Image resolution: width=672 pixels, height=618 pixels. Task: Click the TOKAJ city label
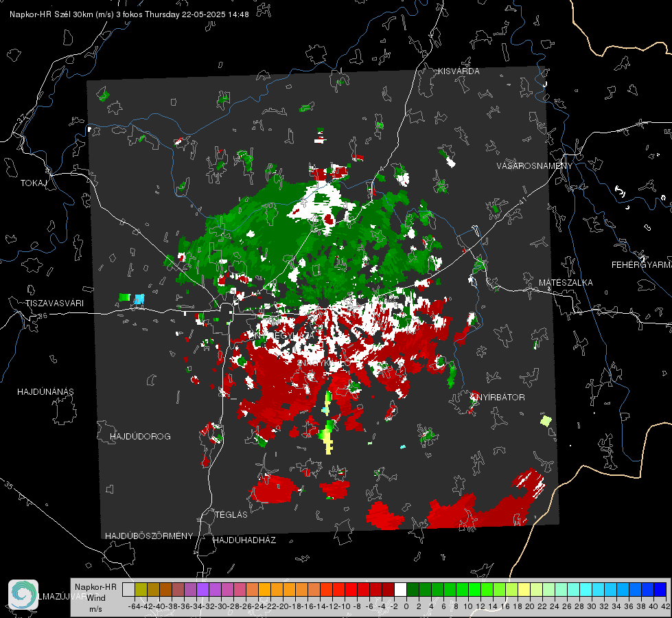click(x=34, y=183)
